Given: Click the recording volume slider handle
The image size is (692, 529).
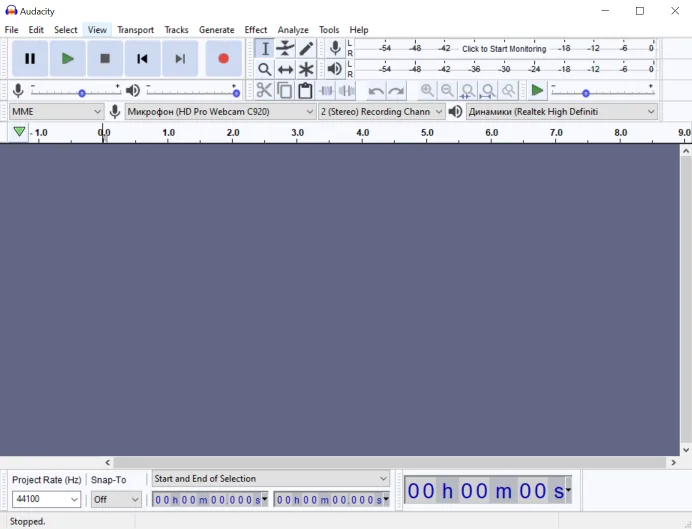Looking at the screenshot, I should (x=82, y=94).
